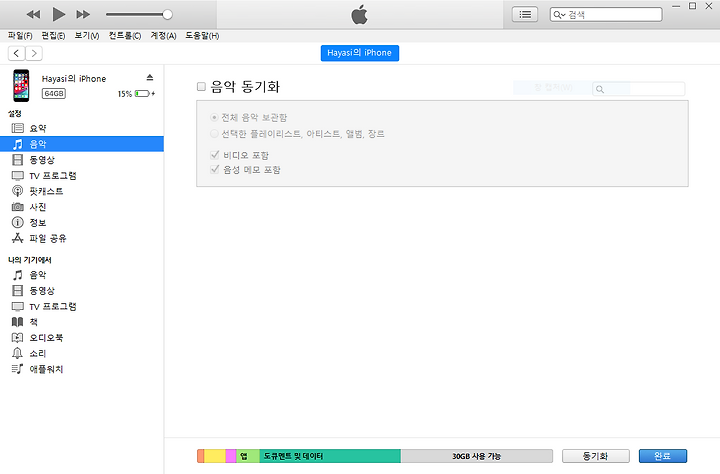Screen dimensions: 720x474
Task: Open the 편집(E) menu
Action: pyautogui.click(x=53, y=36)
